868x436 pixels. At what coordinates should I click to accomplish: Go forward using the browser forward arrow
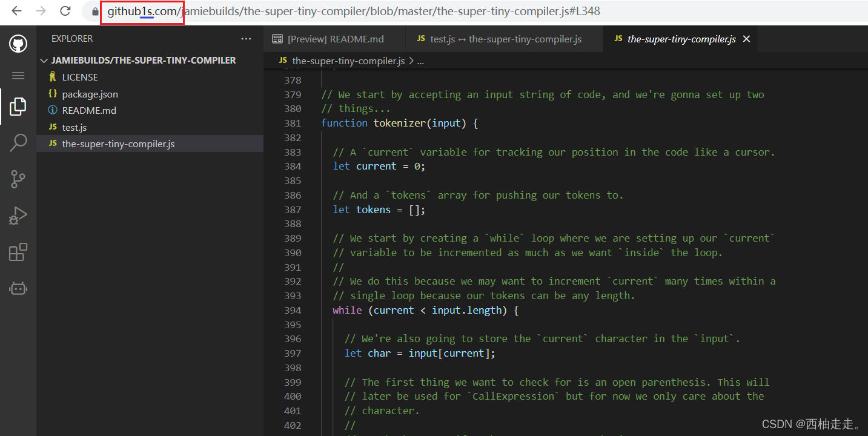41,11
